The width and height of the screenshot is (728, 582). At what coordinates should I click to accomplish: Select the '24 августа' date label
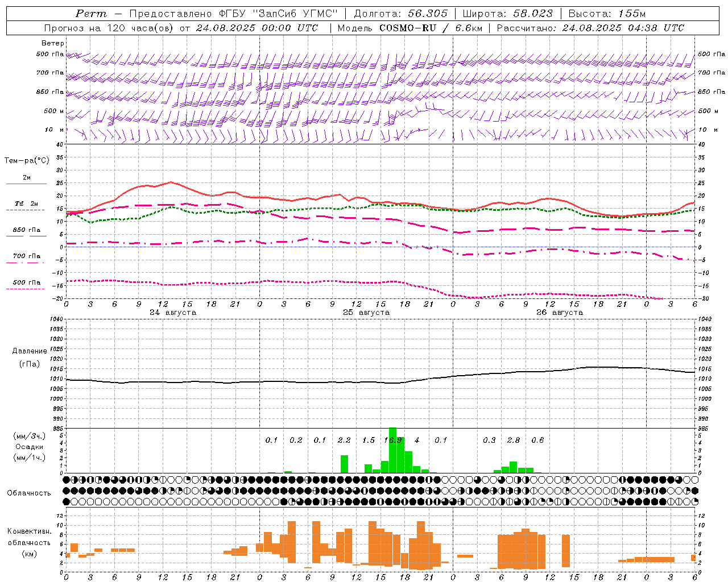173,313
